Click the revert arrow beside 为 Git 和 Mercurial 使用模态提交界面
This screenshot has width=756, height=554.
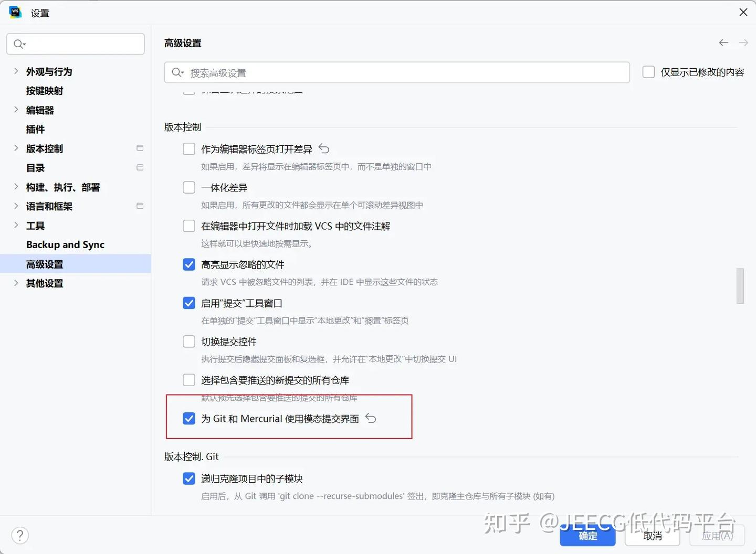click(371, 418)
